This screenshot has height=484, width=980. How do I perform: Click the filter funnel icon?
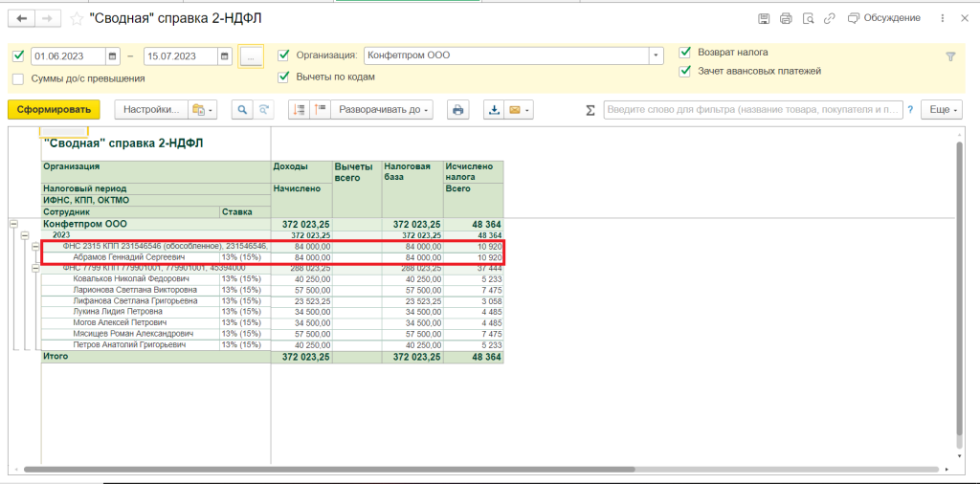click(x=950, y=56)
